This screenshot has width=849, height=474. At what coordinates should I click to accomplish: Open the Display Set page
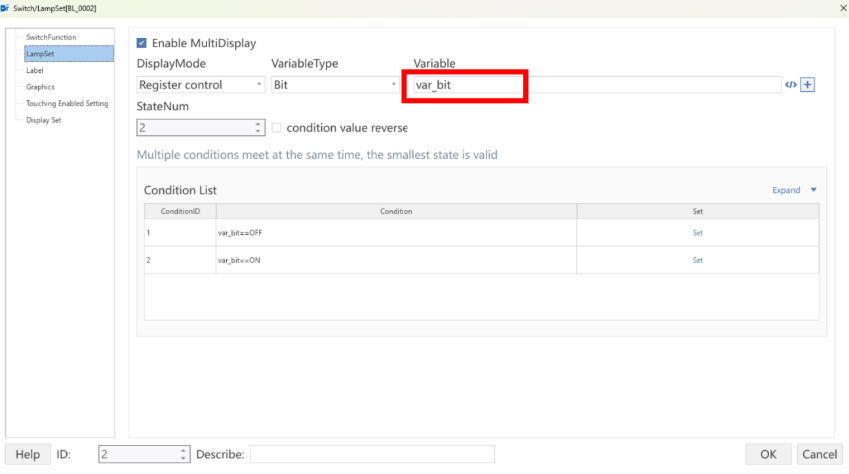pyautogui.click(x=43, y=120)
